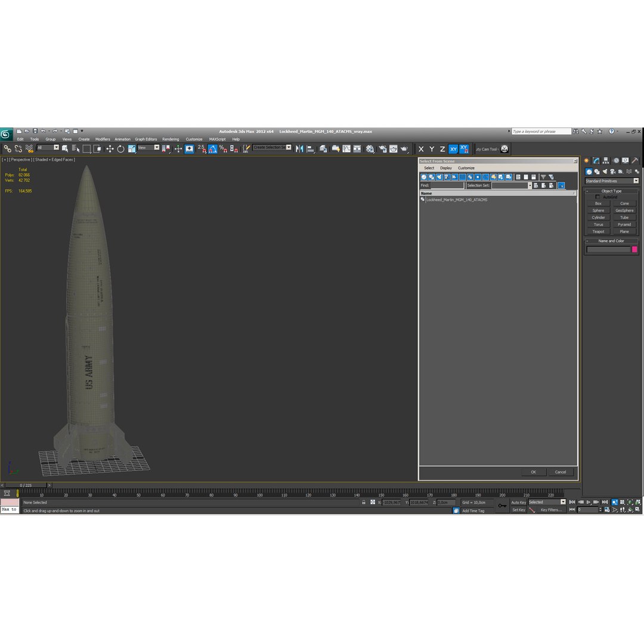Open the Quick Access toolbar dropdown arrow

coord(82,131)
